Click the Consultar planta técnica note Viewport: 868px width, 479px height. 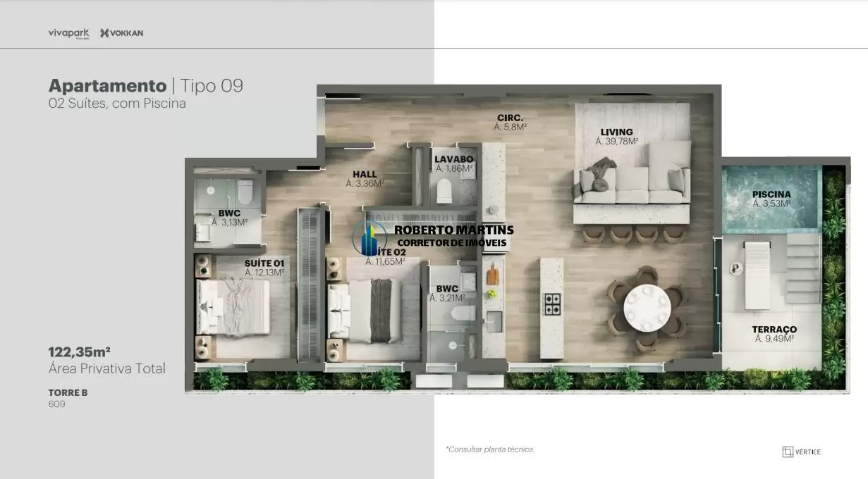point(490,449)
